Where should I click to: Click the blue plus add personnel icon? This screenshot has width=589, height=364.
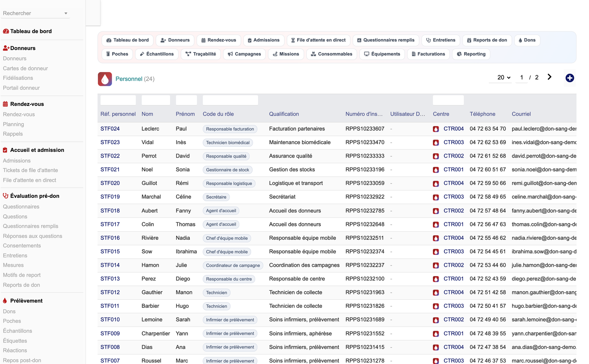(569, 78)
